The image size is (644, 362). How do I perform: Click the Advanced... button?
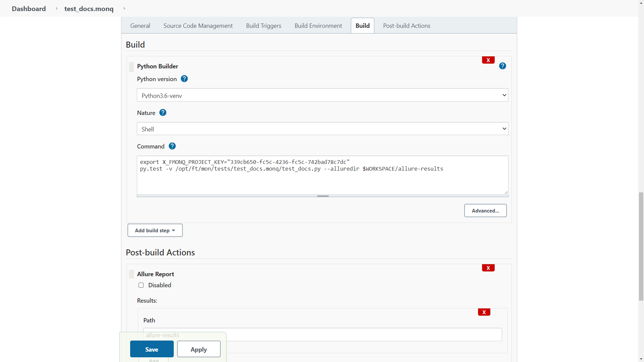(485, 211)
